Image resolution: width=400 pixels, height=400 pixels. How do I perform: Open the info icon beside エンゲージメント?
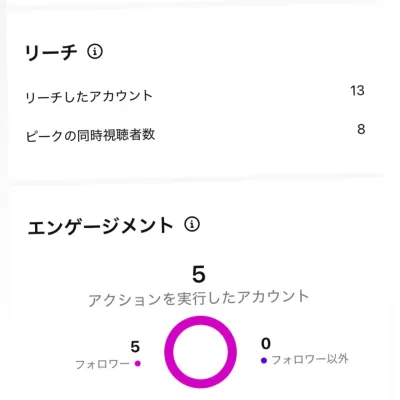(x=192, y=225)
